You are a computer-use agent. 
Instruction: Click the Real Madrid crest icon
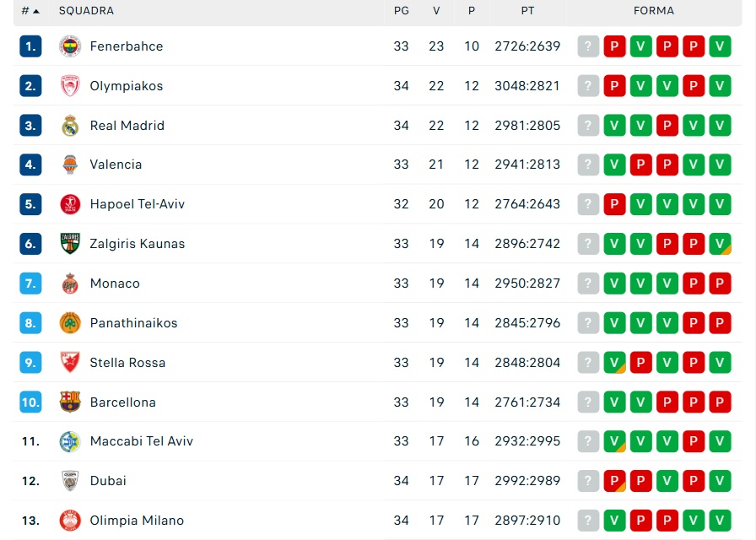(x=70, y=126)
